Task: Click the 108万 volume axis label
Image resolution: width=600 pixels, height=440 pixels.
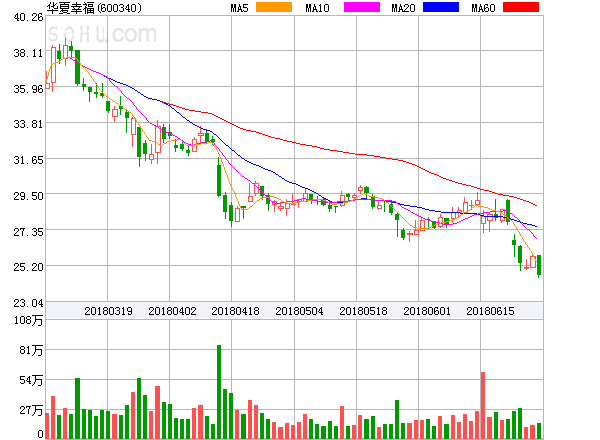Action: [x=28, y=320]
